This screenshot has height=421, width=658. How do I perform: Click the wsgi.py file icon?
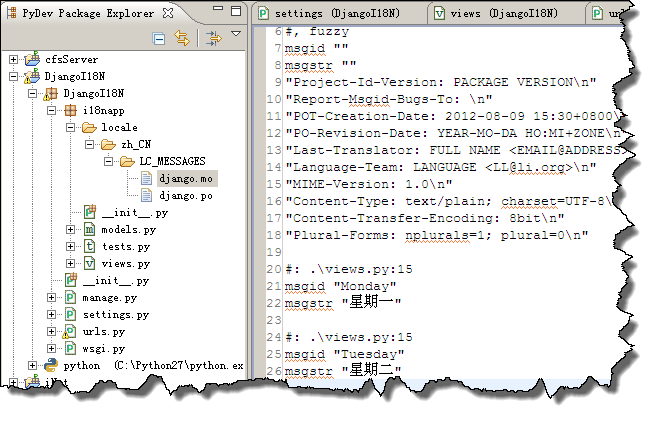70,348
